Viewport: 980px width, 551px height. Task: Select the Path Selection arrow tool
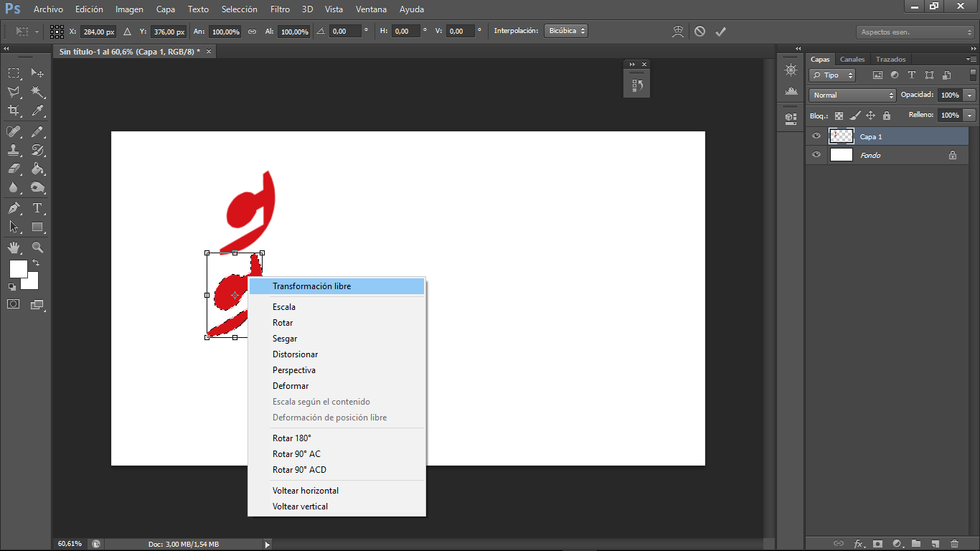coord(14,227)
